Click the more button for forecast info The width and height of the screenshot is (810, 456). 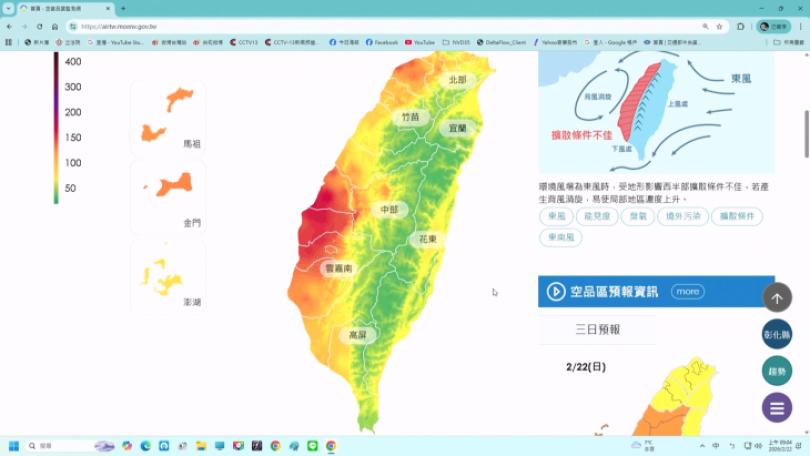[687, 292]
